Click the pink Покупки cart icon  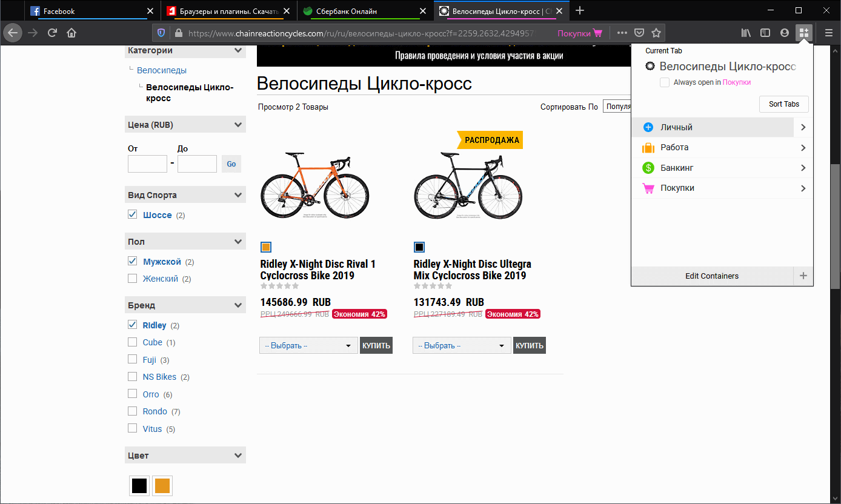point(648,188)
